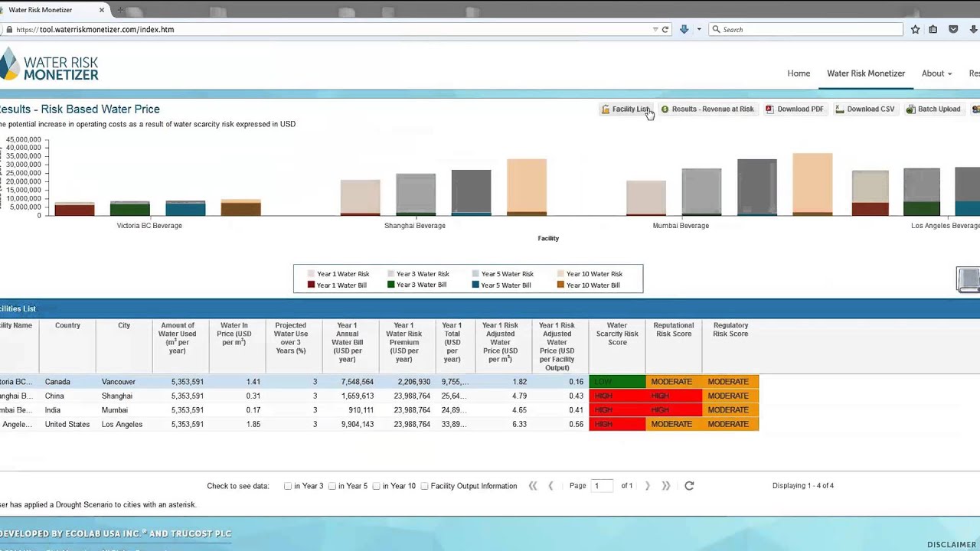Image resolution: width=980 pixels, height=551 pixels.
Task: Go to last page of facilities grid
Action: [x=665, y=486]
